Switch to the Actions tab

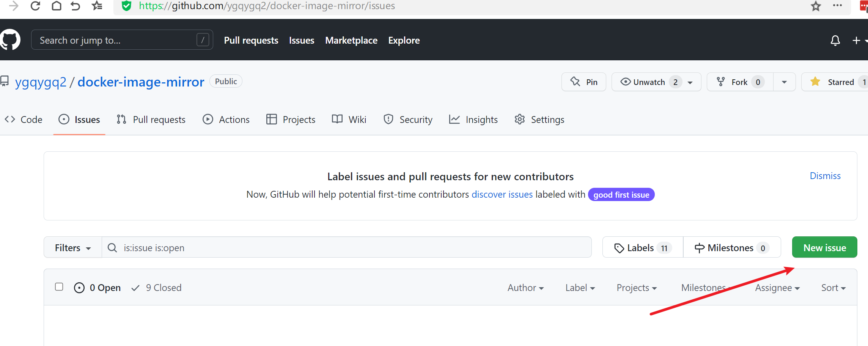(x=226, y=120)
